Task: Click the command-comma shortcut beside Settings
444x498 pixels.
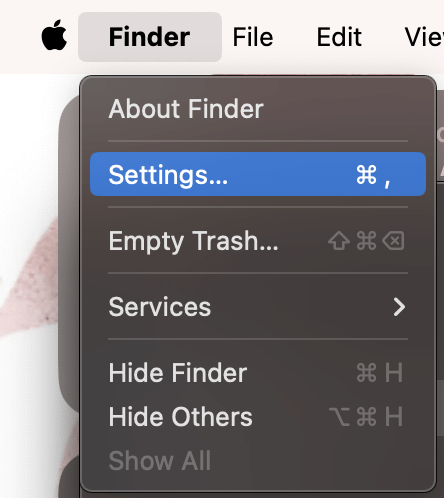Action: [x=373, y=176]
